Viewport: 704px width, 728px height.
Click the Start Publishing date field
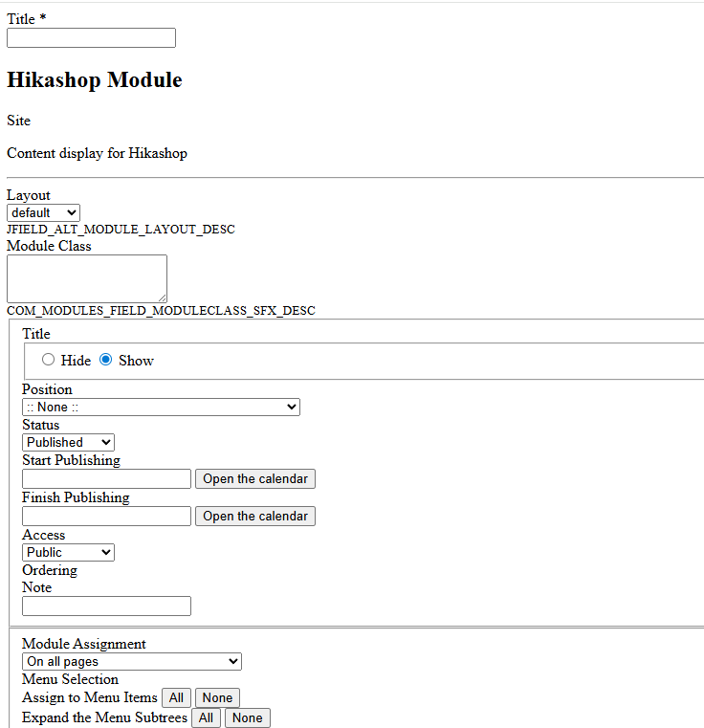106,478
